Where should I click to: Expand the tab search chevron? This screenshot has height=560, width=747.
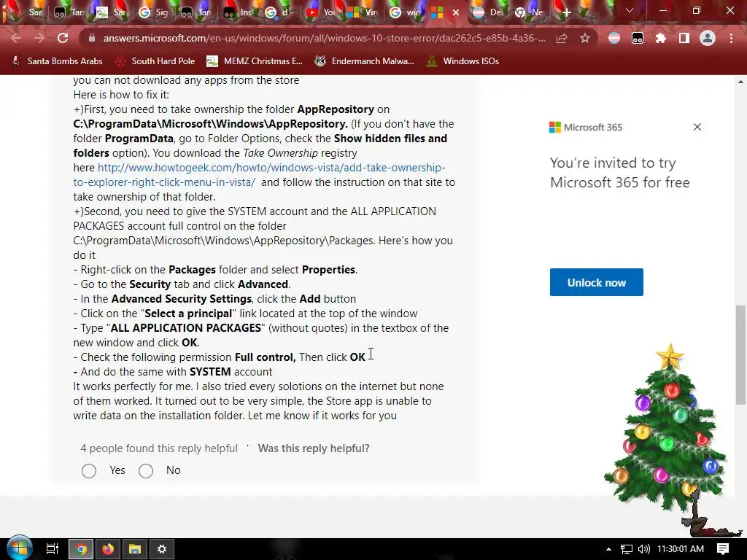coord(630,10)
